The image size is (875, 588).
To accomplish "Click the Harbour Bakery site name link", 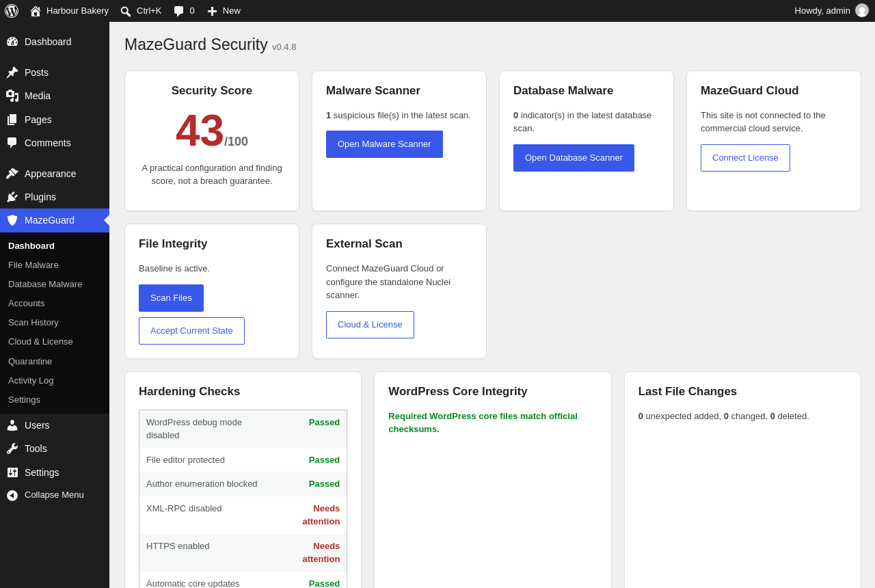I will [x=77, y=11].
